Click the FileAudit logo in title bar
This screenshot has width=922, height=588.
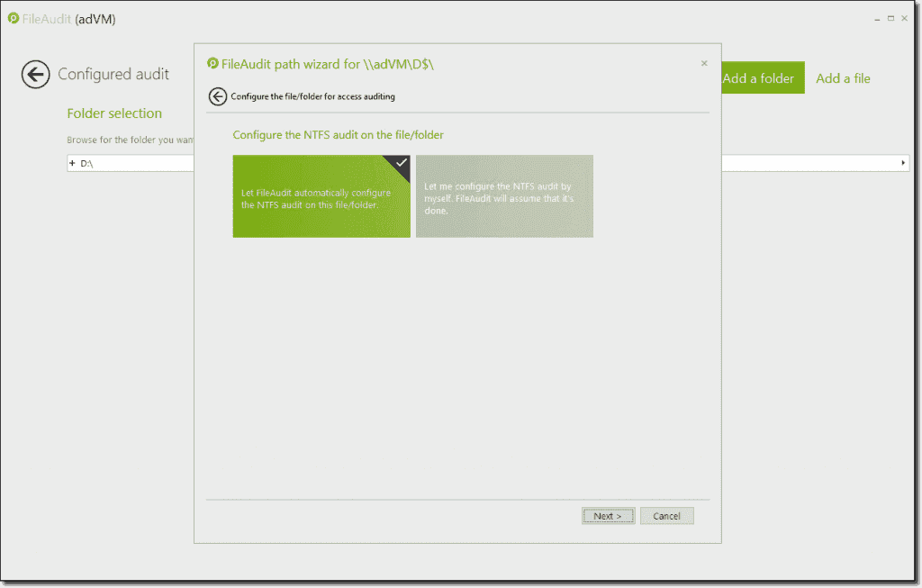(14, 18)
